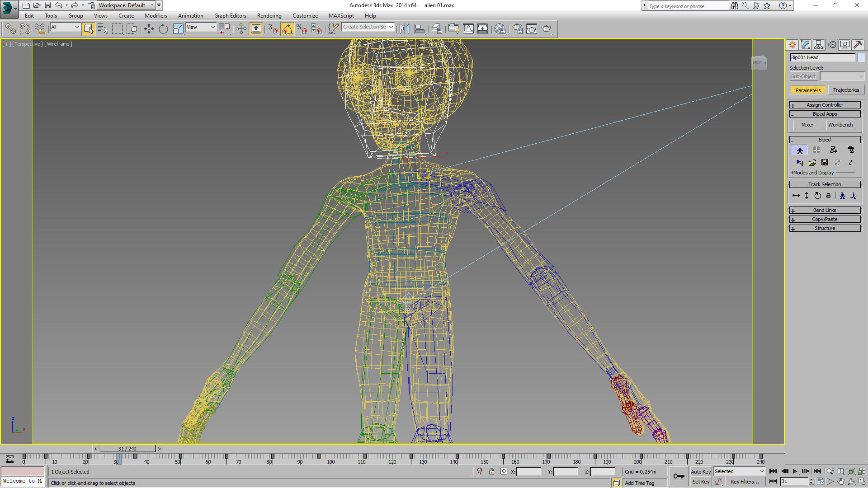Toggle Auto Key mode
868x488 pixels.
click(701, 471)
